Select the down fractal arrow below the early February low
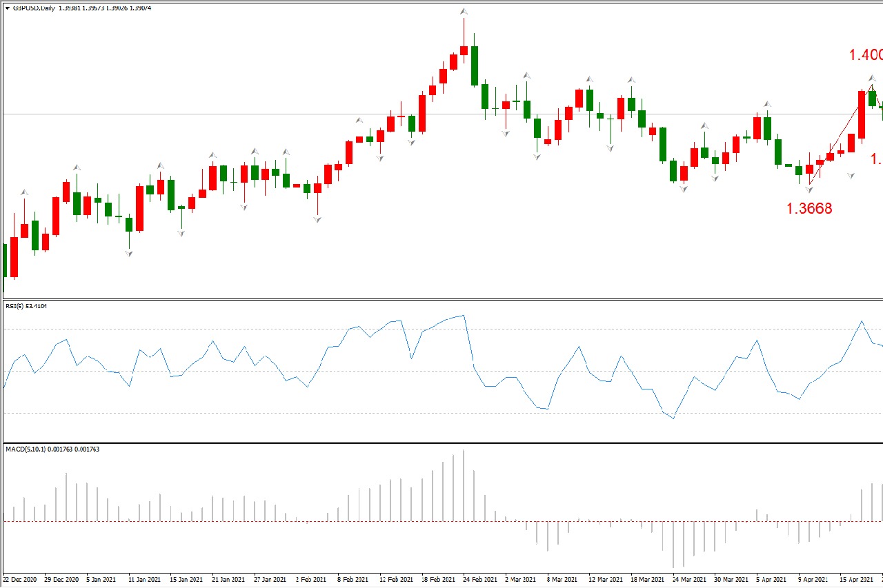 pos(317,220)
